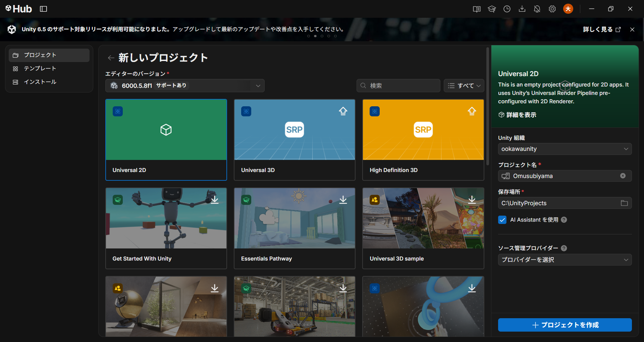Screen dimensions: 644x342
Task: Go back with the arrow beside 新しいプロジェクト
Action: 111,58
